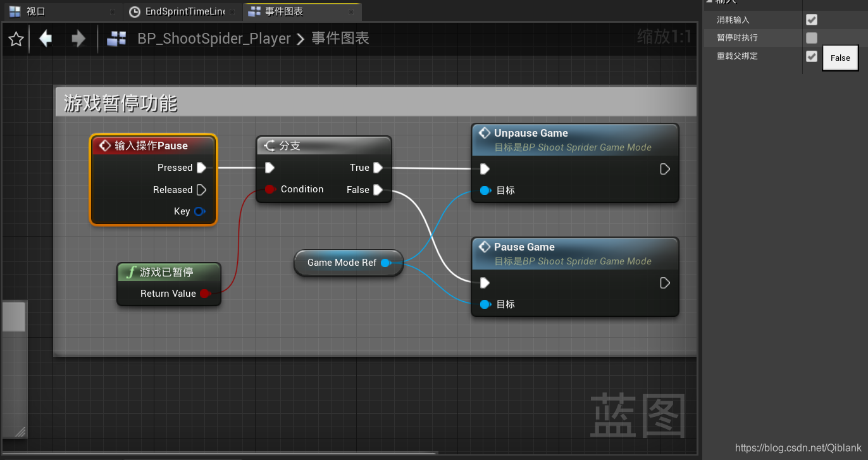Screen dimensions: 868x460
Task: Toggle the 重载父绑定 checkbox
Action: (812, 56)
